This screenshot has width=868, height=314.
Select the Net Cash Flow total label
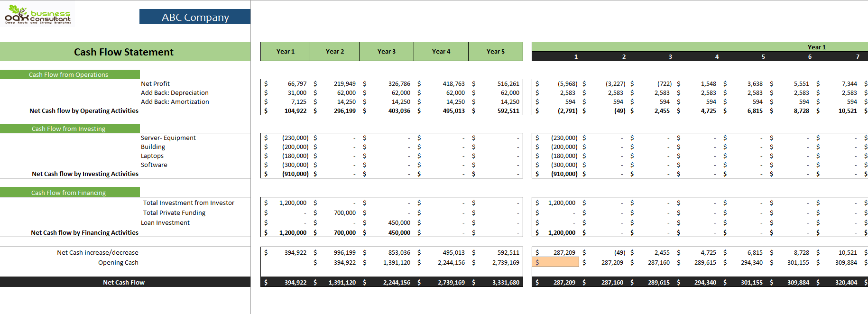[x=124, y=282]
